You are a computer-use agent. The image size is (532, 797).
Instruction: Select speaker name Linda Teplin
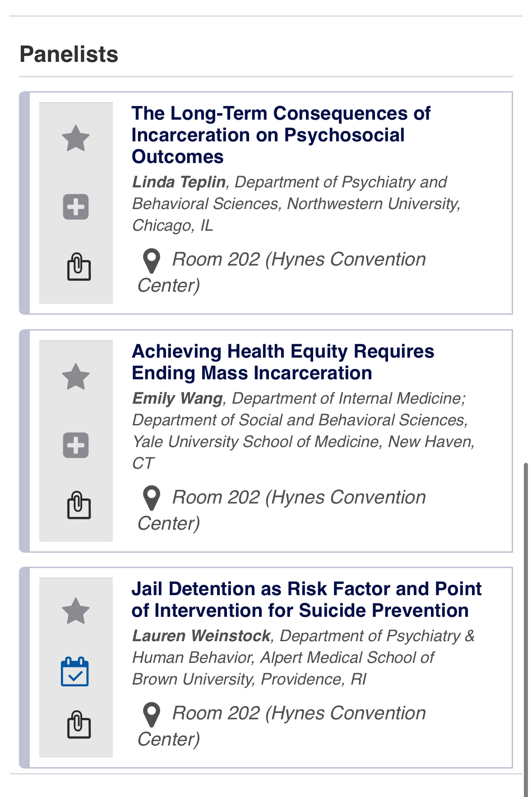click(179, 182)
